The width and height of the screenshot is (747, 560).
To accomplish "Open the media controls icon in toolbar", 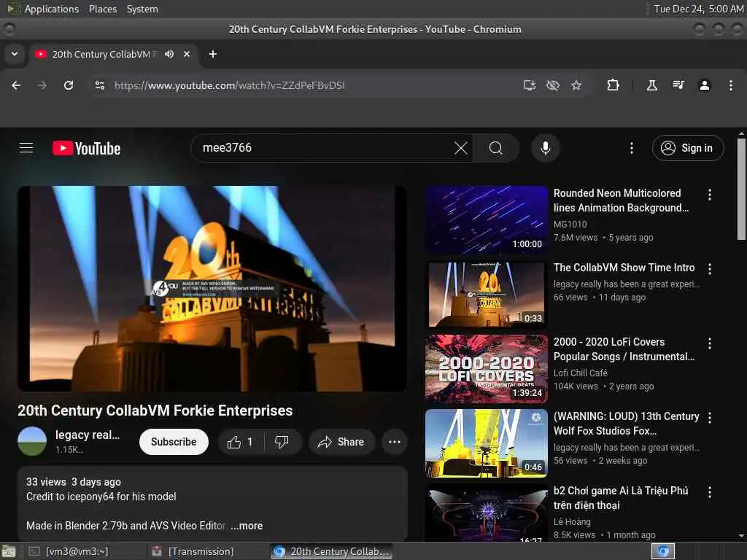I will 678,85.
